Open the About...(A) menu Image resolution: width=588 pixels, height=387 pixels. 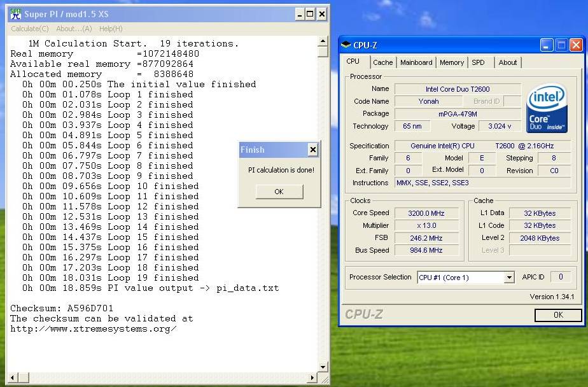click(74, 29)
